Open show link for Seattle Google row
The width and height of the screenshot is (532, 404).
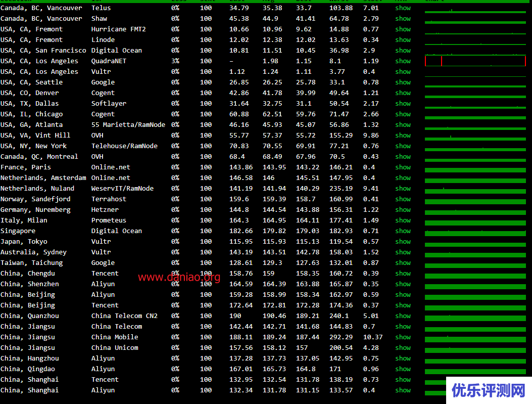coord(403,82)
